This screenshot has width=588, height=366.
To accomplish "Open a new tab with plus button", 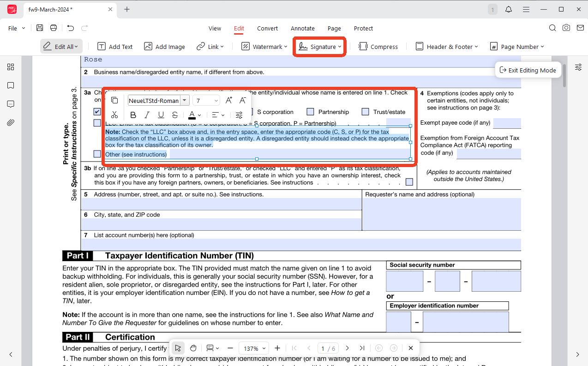I will (127, 9).
